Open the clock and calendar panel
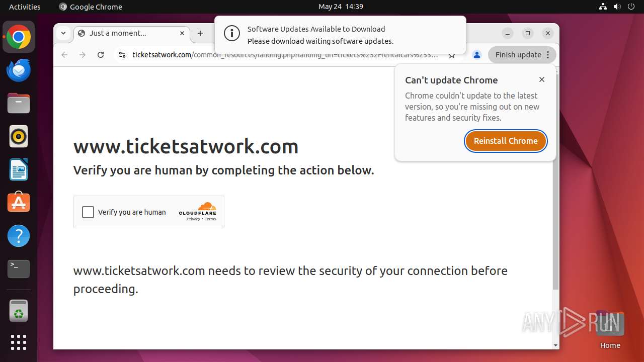Screen dimensions: 644x362 click(x=341, y=7)
